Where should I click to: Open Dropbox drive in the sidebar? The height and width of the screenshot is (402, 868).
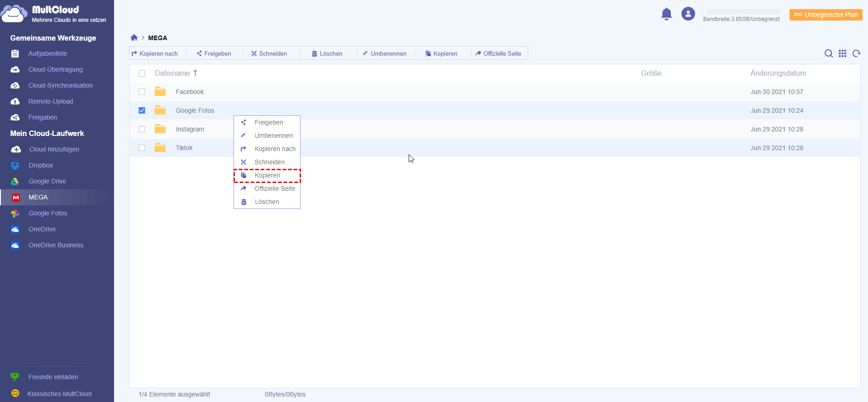(x=41, y=165)
